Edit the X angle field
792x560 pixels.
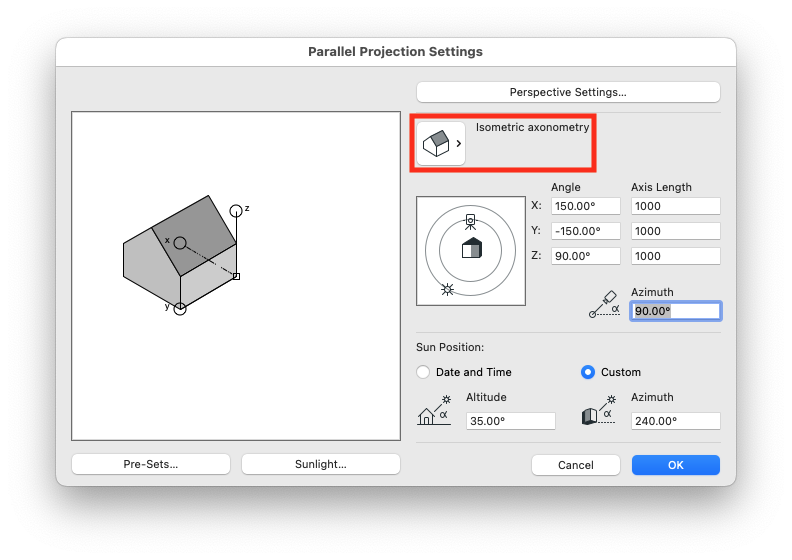pos(585,206)
